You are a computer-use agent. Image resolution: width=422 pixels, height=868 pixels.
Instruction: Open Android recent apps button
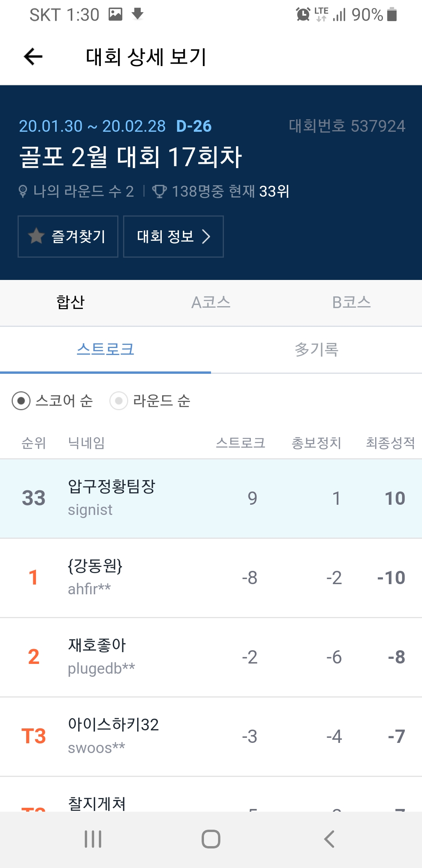(93, 839)
